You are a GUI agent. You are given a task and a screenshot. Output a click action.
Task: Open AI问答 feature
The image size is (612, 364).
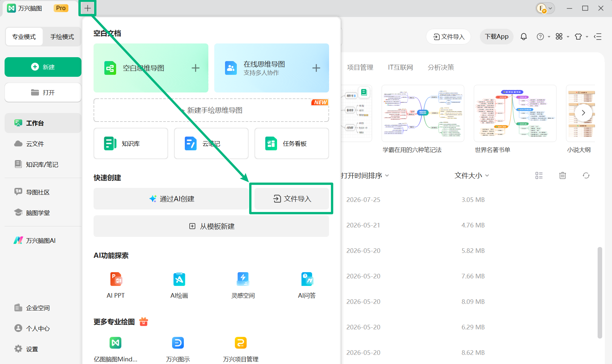(307, 285)
